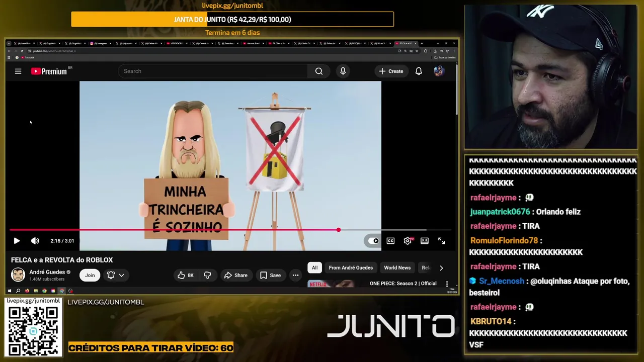Click the JANTA DO JUNITO donation bar
Screen dimensions: 644x362
click(232, 20)
